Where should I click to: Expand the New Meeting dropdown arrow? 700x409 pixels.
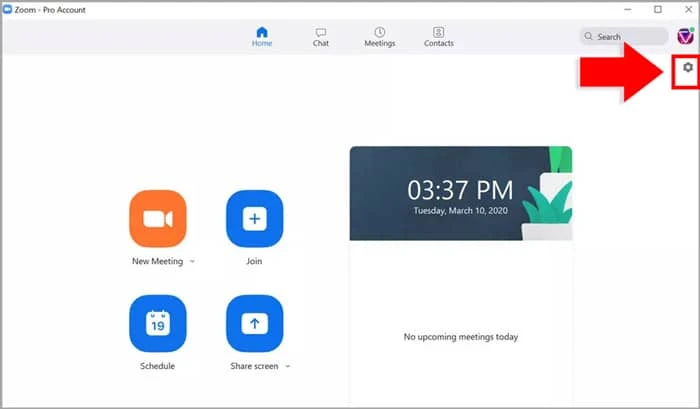point(192,262)
